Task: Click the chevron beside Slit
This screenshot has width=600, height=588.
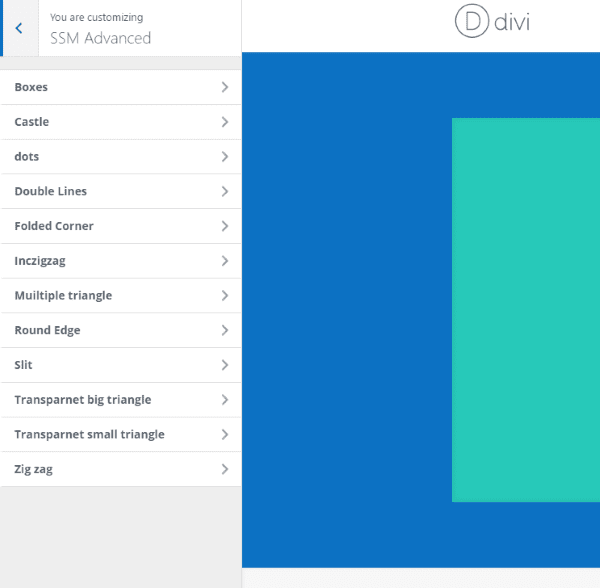Action: (225, 365)
